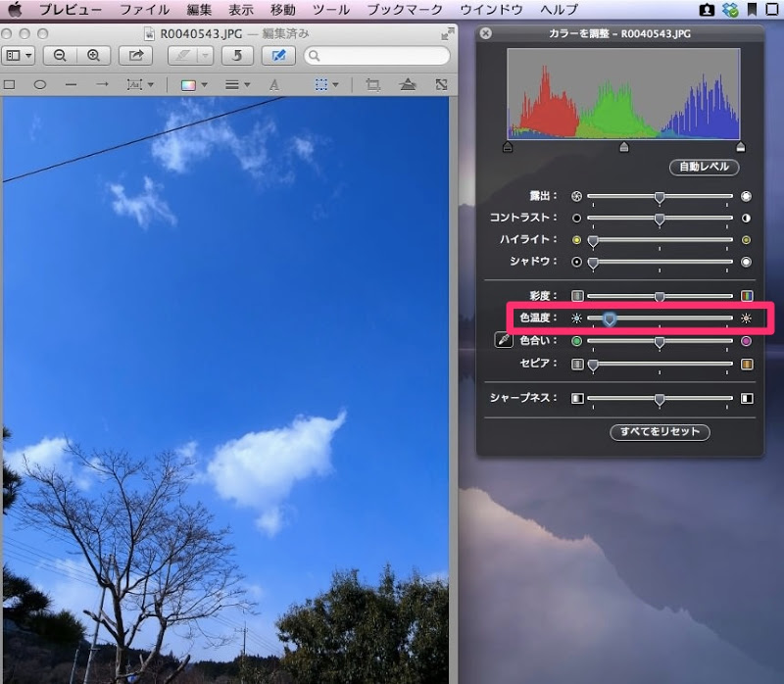Click the sepia tone icon at slider end

747,364
